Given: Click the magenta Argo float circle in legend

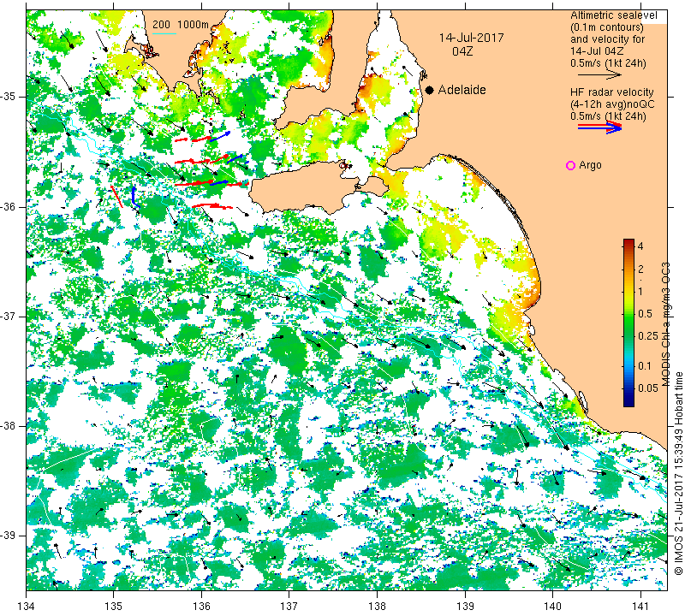Looking at the screenshot, I should pos(570,165).
